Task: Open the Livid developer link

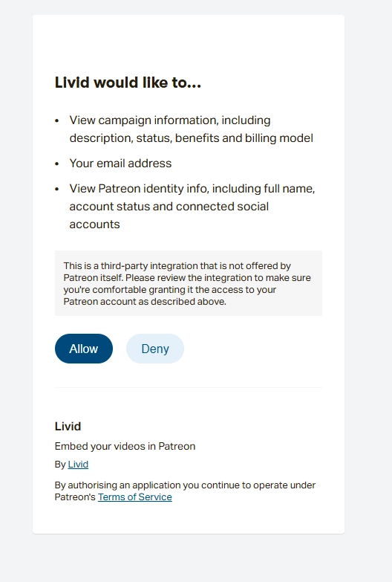Action: coord(78,465)
